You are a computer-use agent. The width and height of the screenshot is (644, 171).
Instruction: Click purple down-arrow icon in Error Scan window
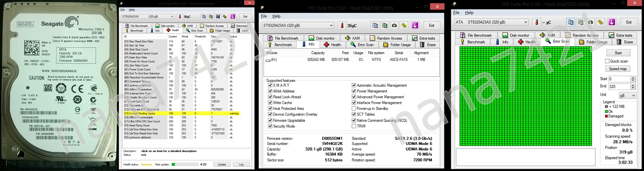point(612,22)
